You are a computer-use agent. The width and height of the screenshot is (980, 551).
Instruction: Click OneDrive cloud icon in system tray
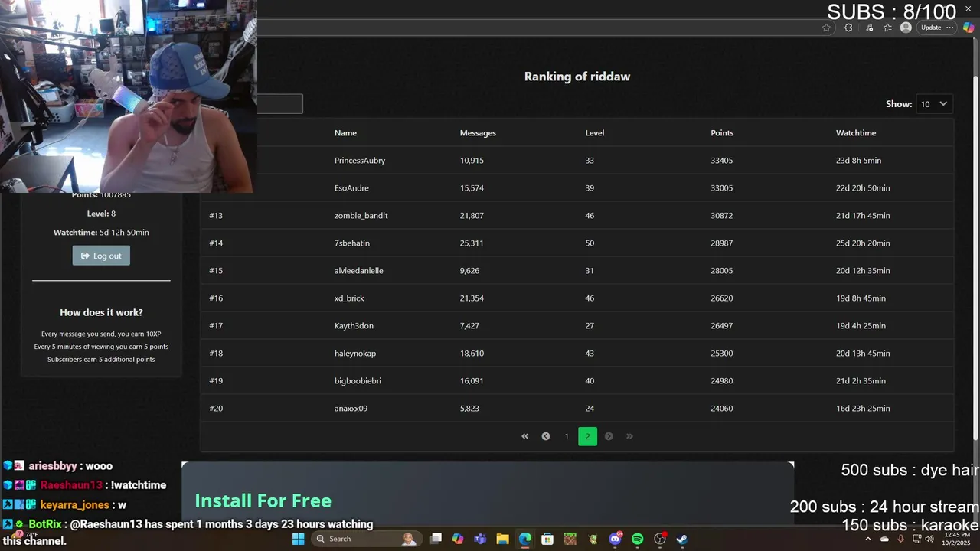pyautogui.click(x=884, y=539)
